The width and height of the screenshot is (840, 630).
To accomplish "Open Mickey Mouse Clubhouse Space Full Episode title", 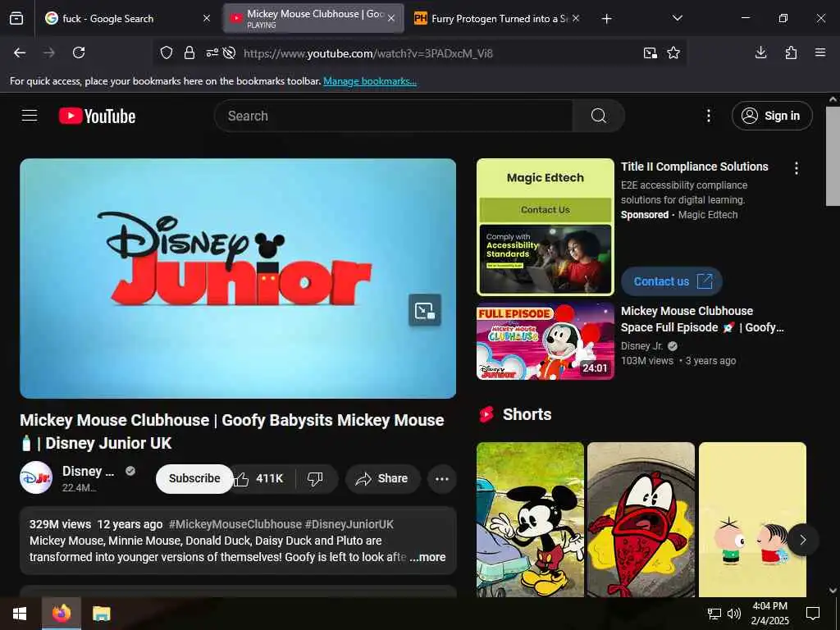I will coord(702,319).
